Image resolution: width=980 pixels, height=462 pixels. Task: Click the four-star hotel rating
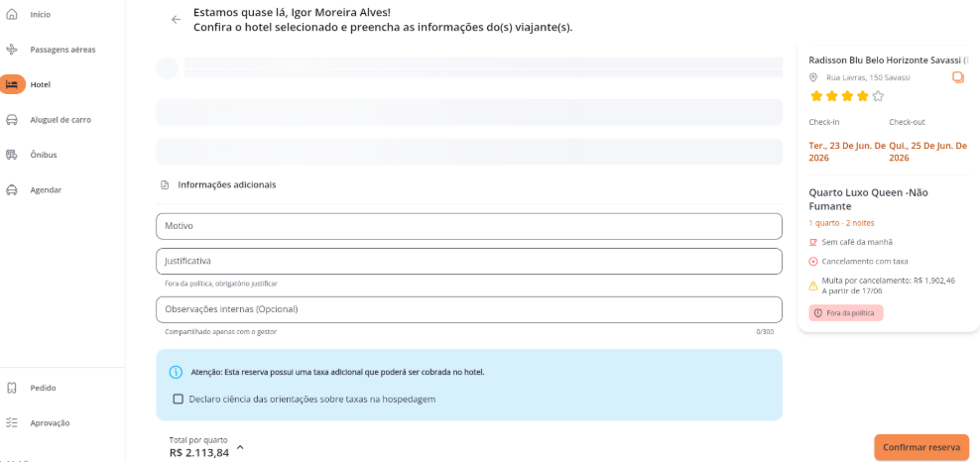pyautogui.click(x=847, y=96)
